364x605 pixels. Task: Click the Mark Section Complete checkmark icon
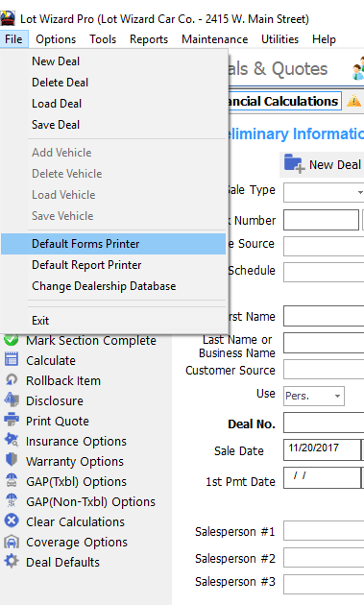(x=12, y=340)
